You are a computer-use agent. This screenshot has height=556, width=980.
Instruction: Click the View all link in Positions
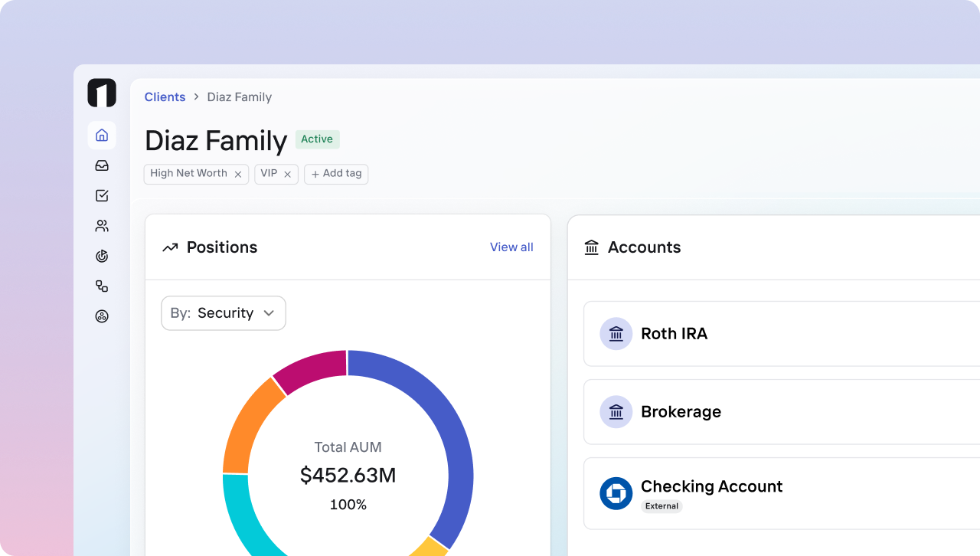point(511,247)
